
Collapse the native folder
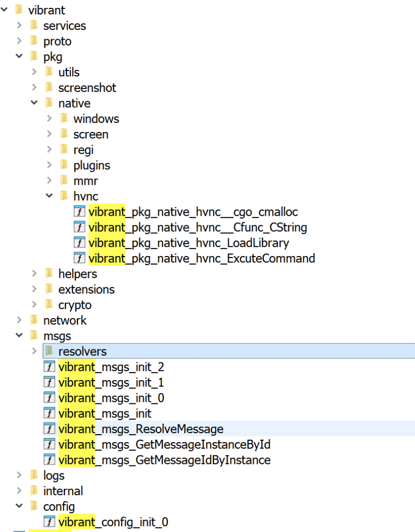click(x=33, y=103)
